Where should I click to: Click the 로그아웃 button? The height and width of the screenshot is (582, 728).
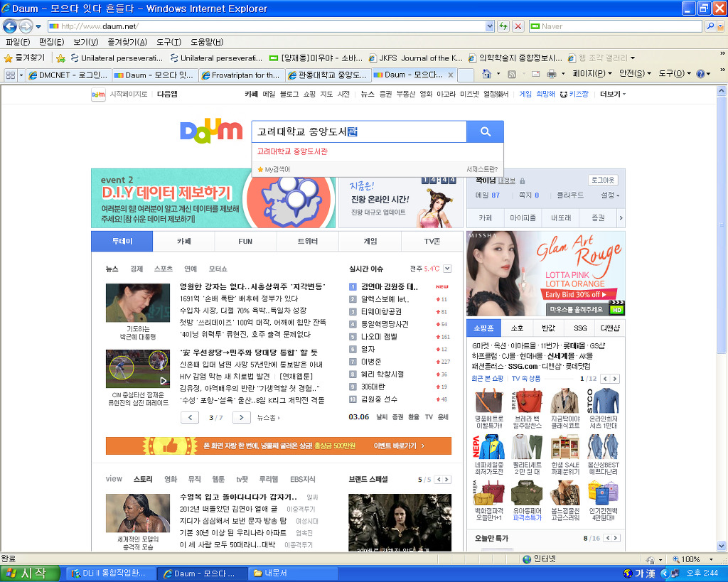[x=603, y=180]
